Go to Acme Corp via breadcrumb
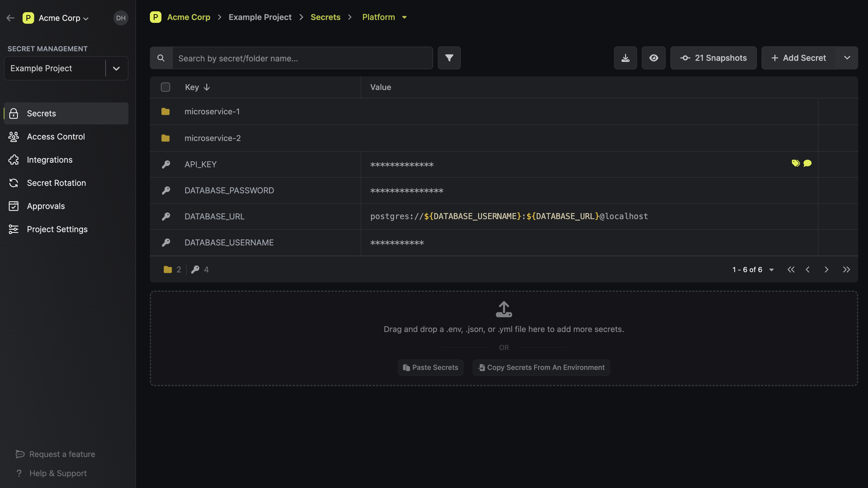 [189, 17]
